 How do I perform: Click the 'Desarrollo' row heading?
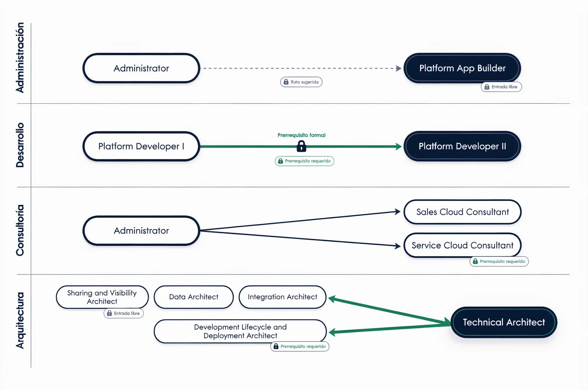point(20,145)
